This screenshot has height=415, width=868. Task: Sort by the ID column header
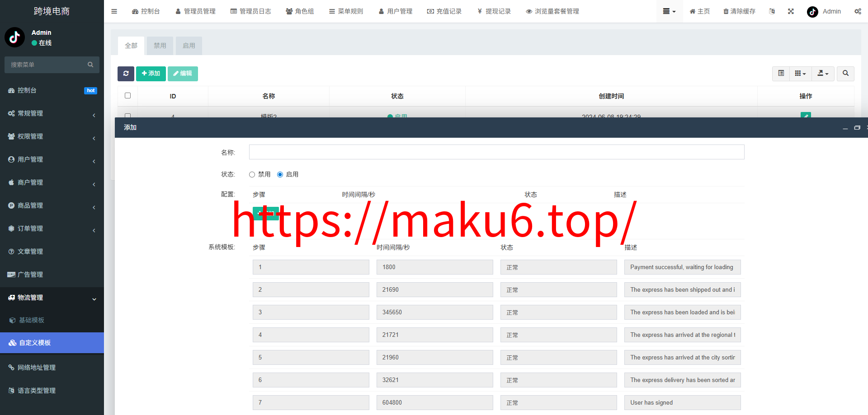(x=173, y=96)
